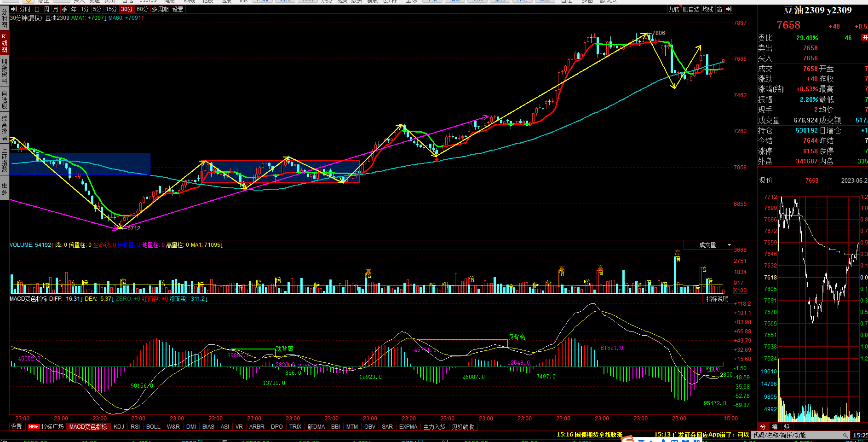Select the 筹 tab under mini chart

(x=775, y=427)
